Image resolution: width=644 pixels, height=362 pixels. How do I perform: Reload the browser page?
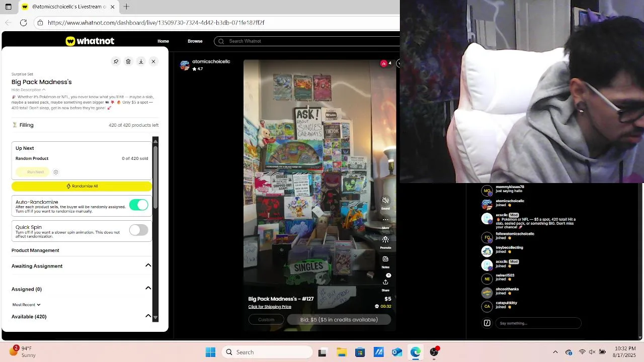pyautogui.click(x=23, y=23)
